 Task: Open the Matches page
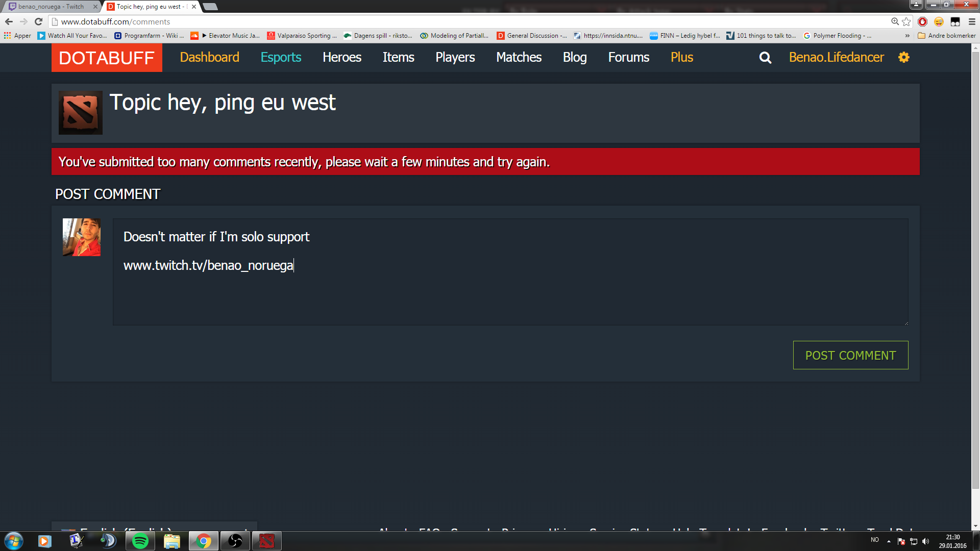[x=519, y=57]
